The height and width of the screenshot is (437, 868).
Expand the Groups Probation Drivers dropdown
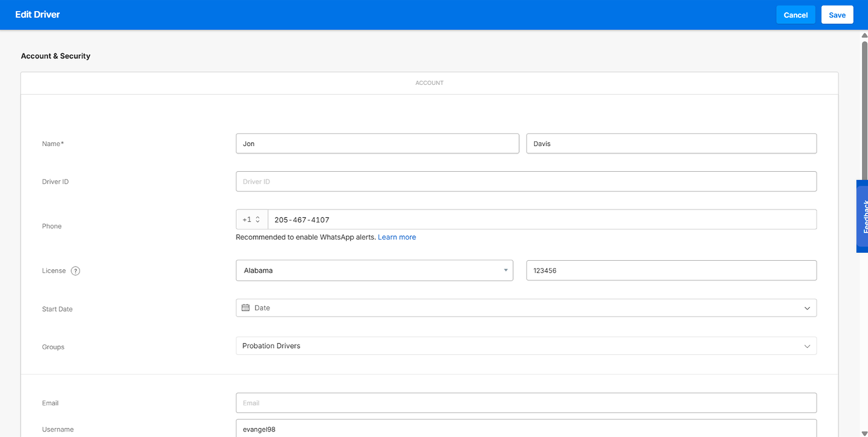coord(807,347)
